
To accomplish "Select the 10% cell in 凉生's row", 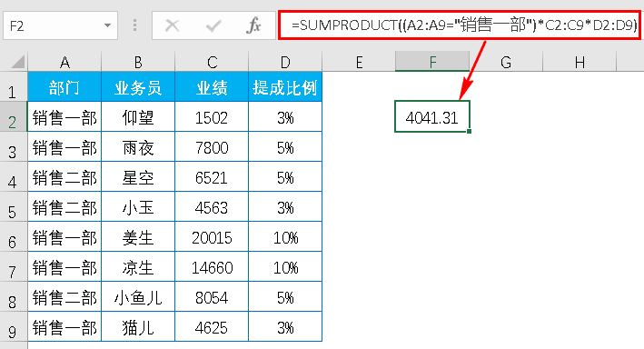I will tap(285, 267).
